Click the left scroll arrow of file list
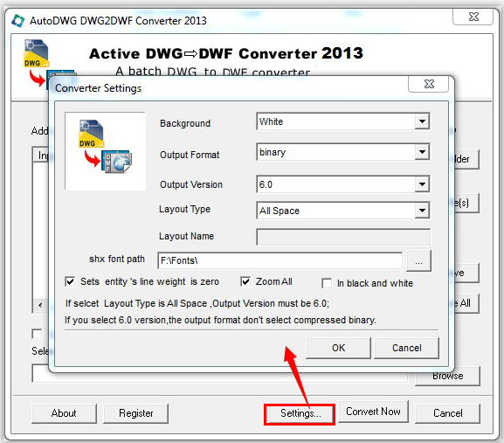The image size is (504, 443). point(40,305)
